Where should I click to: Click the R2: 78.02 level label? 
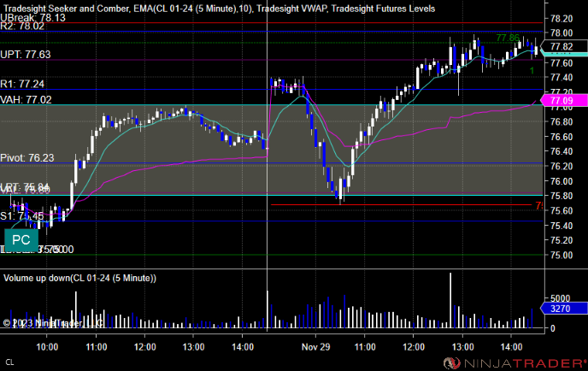pos(22,26)
